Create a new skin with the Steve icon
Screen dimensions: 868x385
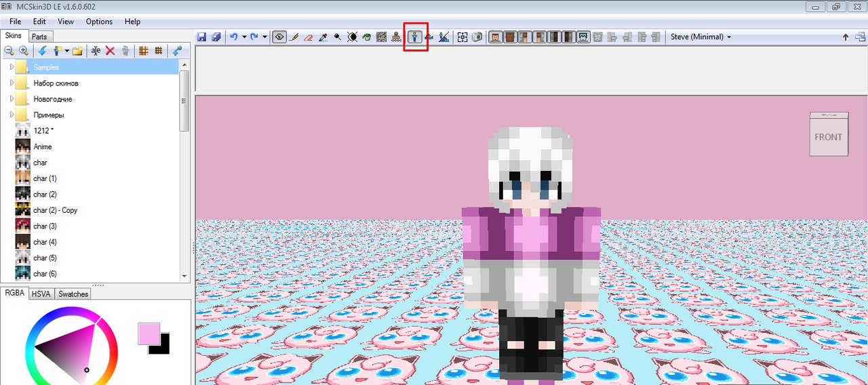(57, 51)
